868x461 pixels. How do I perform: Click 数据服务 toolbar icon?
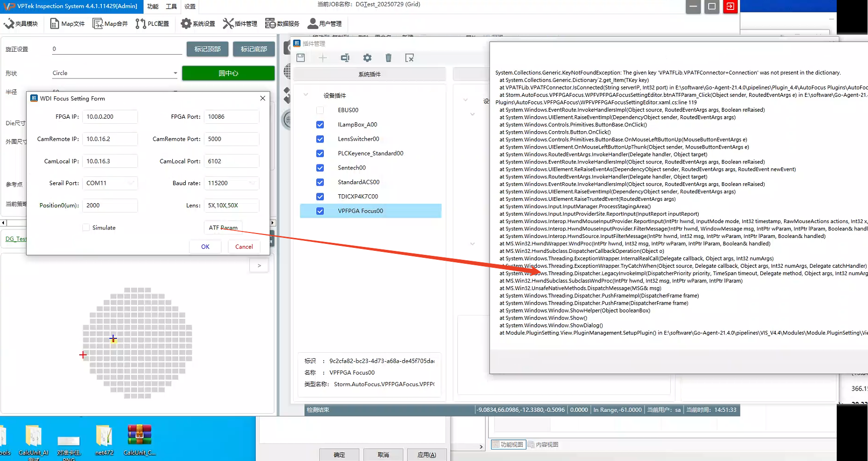[x=282, y=23]
